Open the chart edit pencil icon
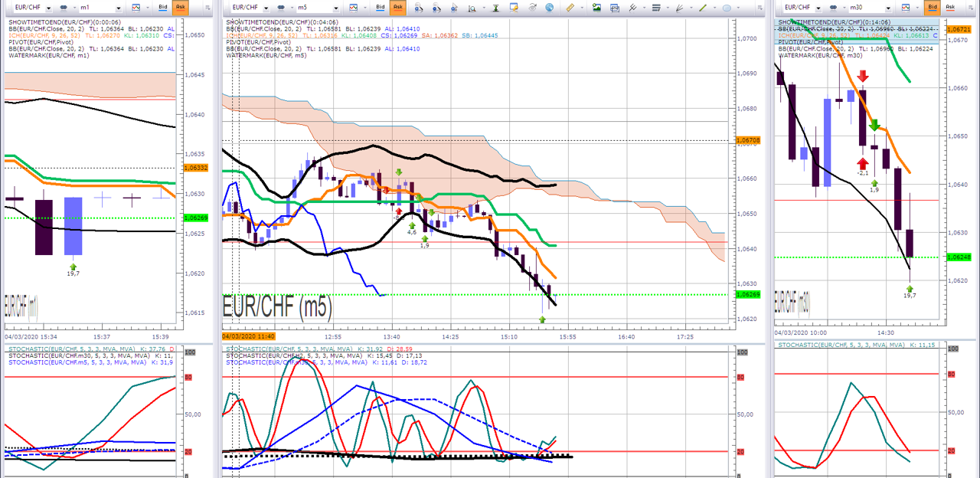This screenshot has height=478, width=980. click(x=514, y=7)
